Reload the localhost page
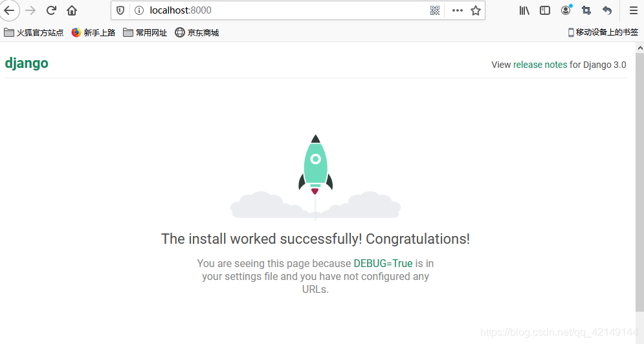Screen dimensions: 644x344 (51, 10)
